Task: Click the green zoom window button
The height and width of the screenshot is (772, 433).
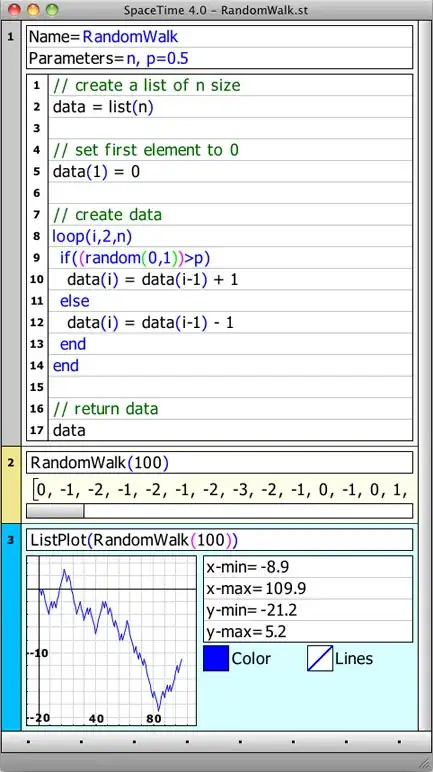Action: click(52, 9)
